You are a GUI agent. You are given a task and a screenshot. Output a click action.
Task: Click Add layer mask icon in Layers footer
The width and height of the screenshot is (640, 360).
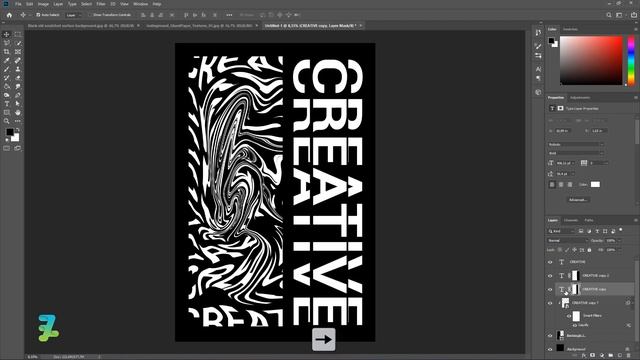593,356
